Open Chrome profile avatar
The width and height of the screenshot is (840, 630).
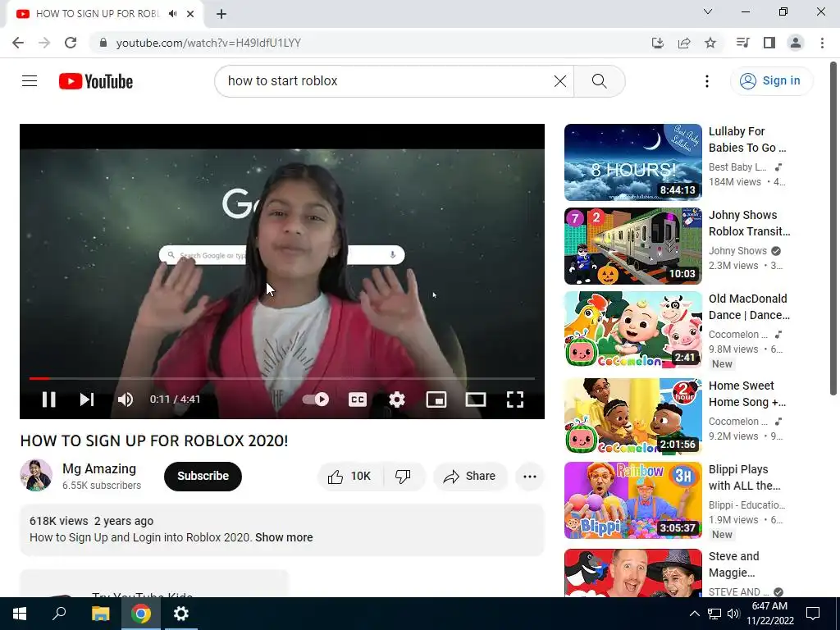(796, 43)
